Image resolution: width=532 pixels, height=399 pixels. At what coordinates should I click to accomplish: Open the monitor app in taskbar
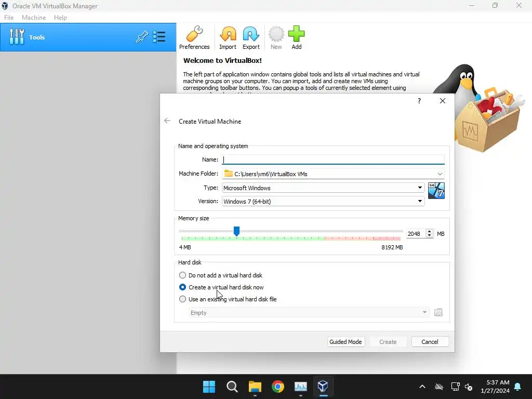click(x=301, y=387)
